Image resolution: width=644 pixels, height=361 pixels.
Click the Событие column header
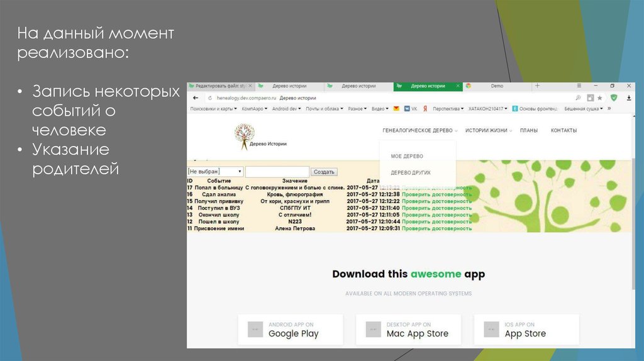pos(219,181)
